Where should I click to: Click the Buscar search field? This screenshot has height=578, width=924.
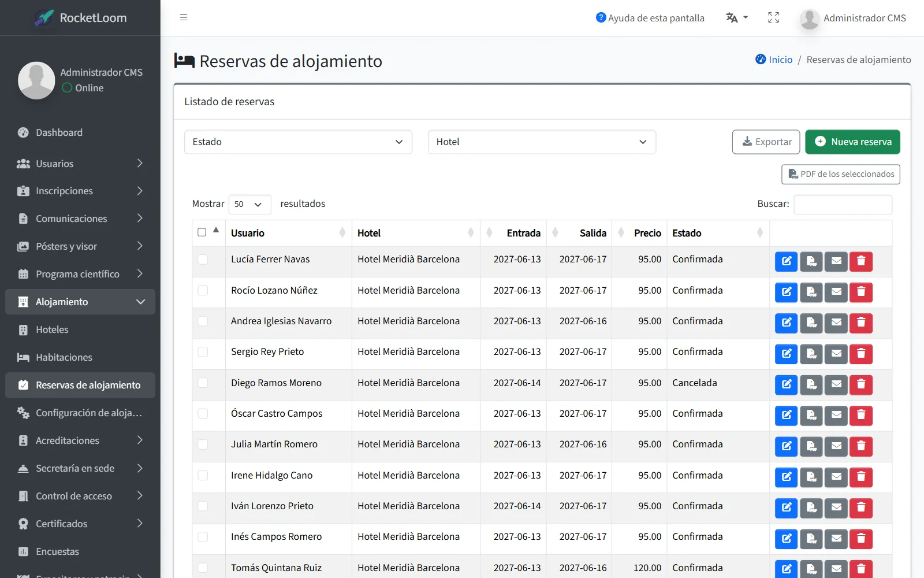coord(843,204)
